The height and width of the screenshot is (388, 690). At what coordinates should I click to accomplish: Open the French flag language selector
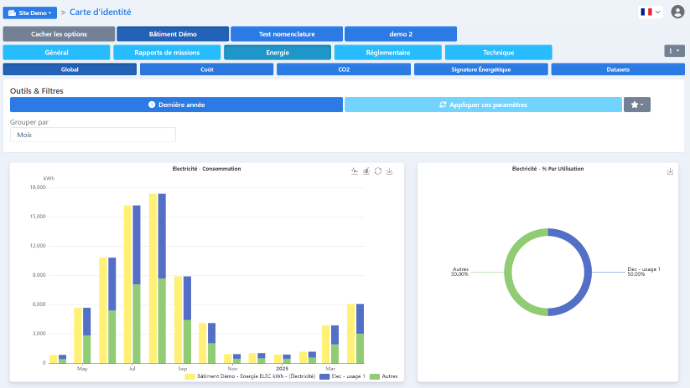pos(650,12)
